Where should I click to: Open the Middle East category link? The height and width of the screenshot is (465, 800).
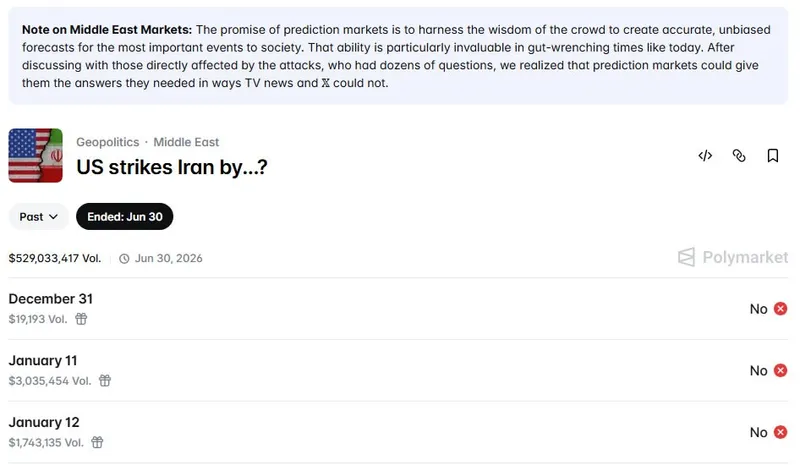[x=186, y=142]
